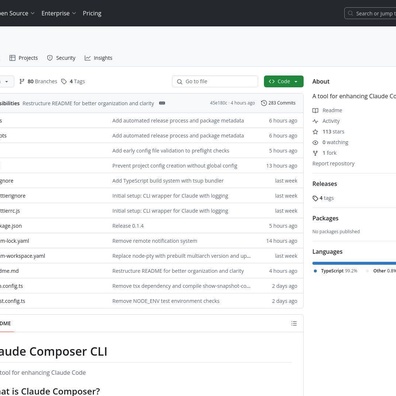Viewport: 396px width, 396px height.
Task: Open 'Add TypeScript build system with tsup' commit
Action: click(x=168, y=181)
